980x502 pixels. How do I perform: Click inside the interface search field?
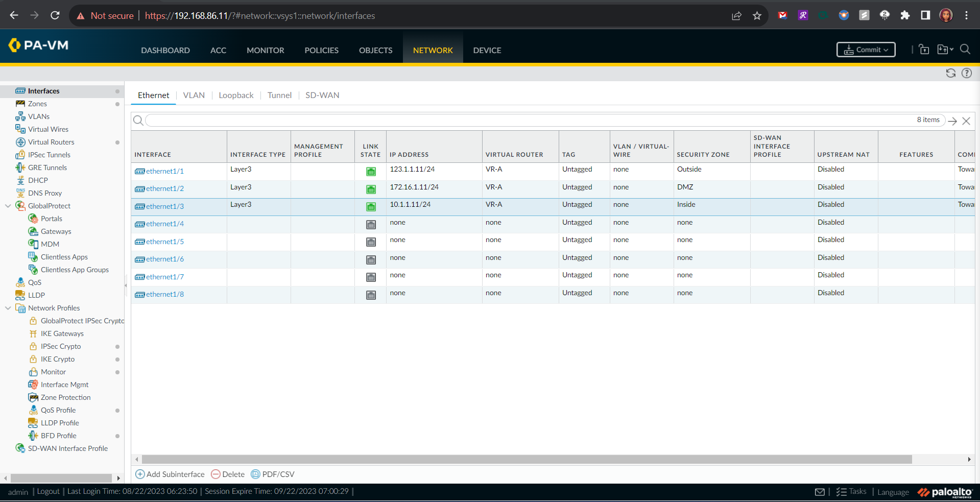coord(357,120)
